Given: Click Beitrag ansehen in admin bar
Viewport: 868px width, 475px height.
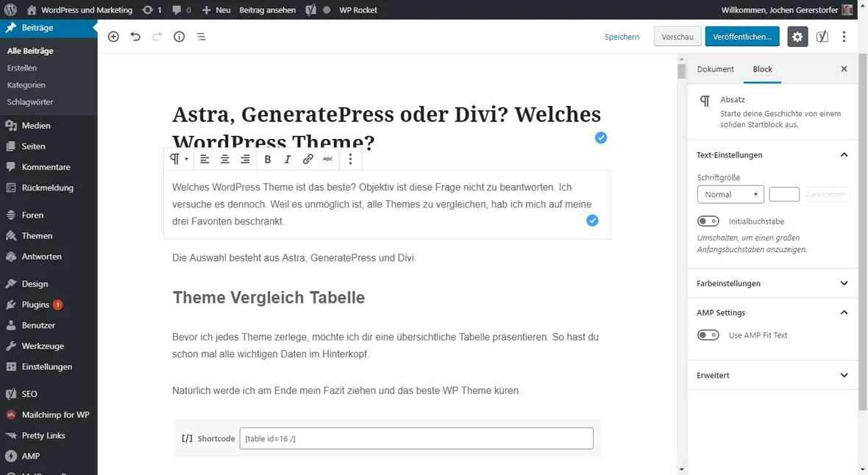Looking at the screenshot, I should click(x=267, y=10).
